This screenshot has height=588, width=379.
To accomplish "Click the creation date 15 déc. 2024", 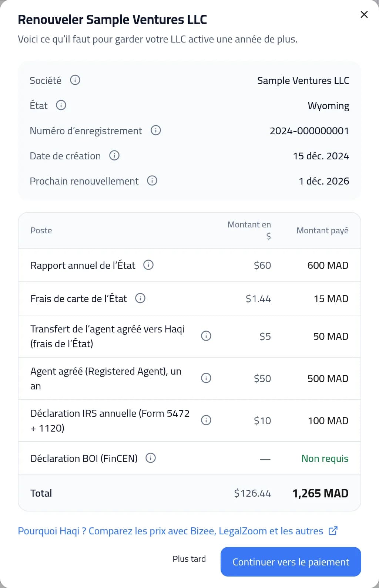I will [321, 156].
